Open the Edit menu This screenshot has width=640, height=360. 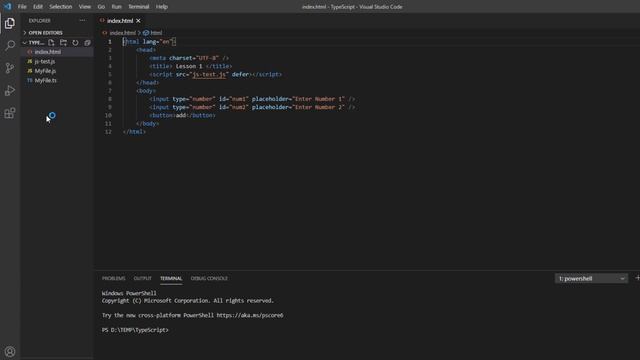click(x=38, y=7)
